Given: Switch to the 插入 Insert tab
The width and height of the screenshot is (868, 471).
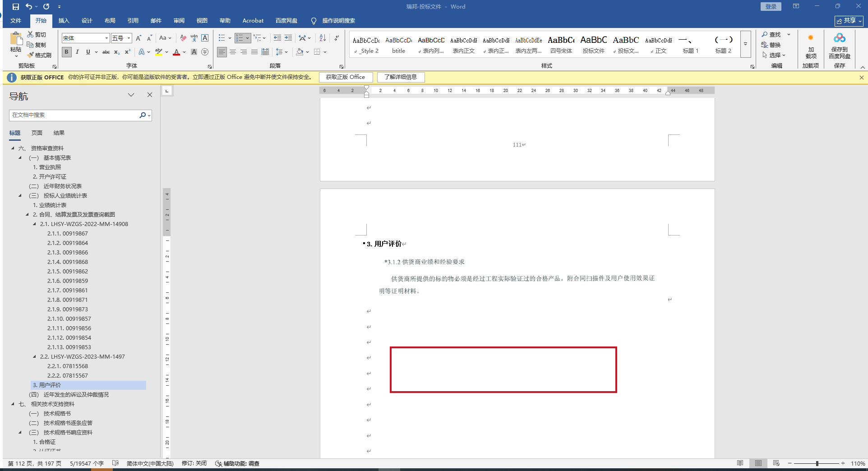Looking at the screenshot, I should (x=64, y=21).
